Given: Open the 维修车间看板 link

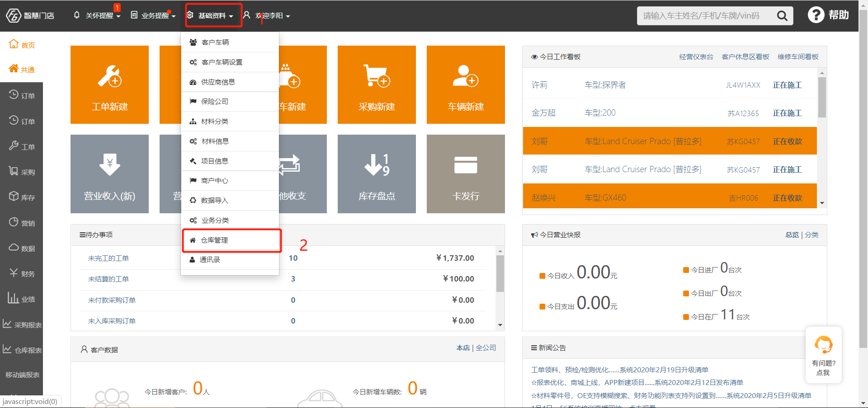Looking at the screenshot, I should click(798, 56).
